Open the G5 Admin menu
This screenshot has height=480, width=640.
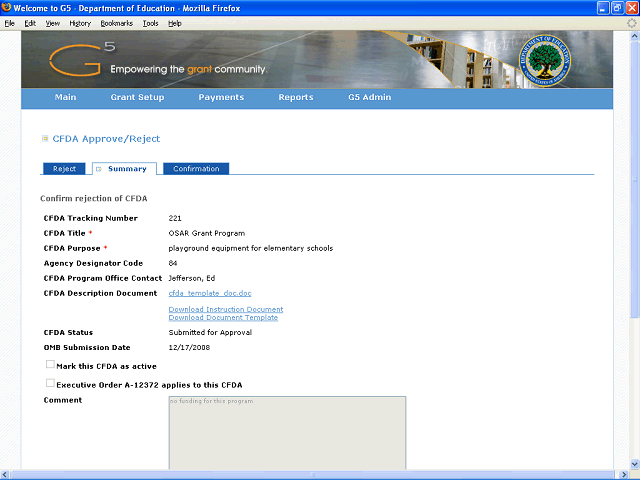point(369,98)
